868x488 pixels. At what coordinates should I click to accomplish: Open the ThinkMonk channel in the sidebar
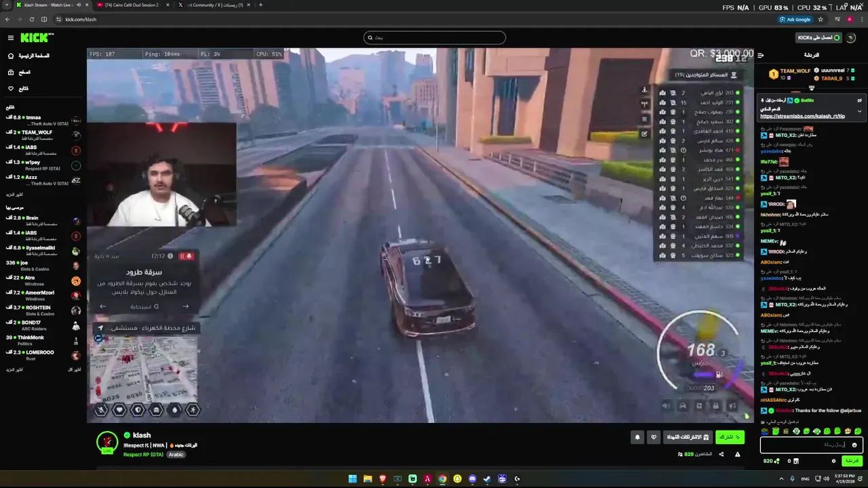click(43, 340)
